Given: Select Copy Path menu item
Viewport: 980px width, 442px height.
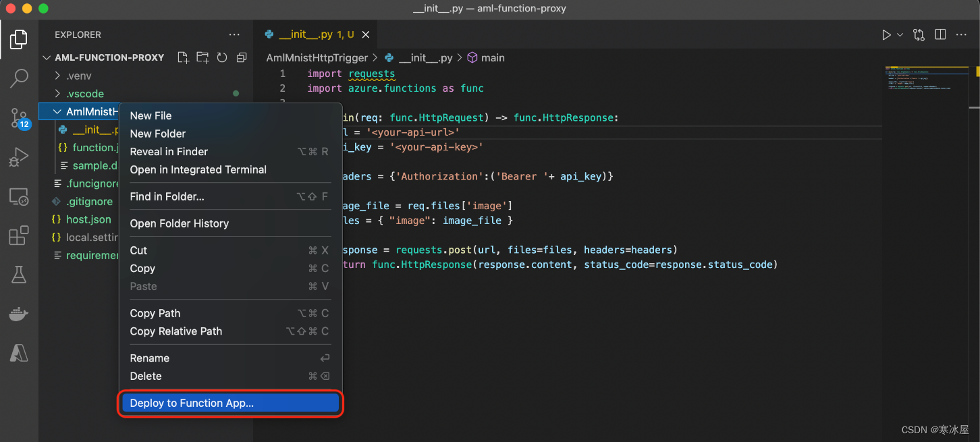Looking at the screenshot, I should point(230,313).
